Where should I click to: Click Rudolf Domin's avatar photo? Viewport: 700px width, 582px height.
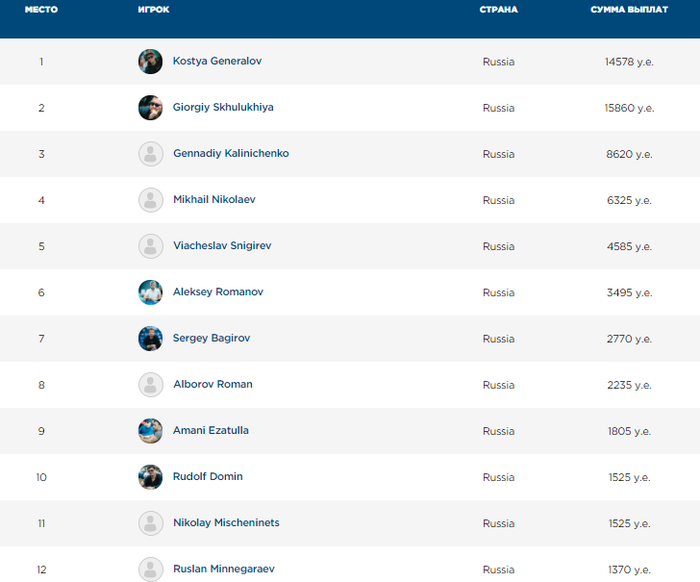point(150,477)
